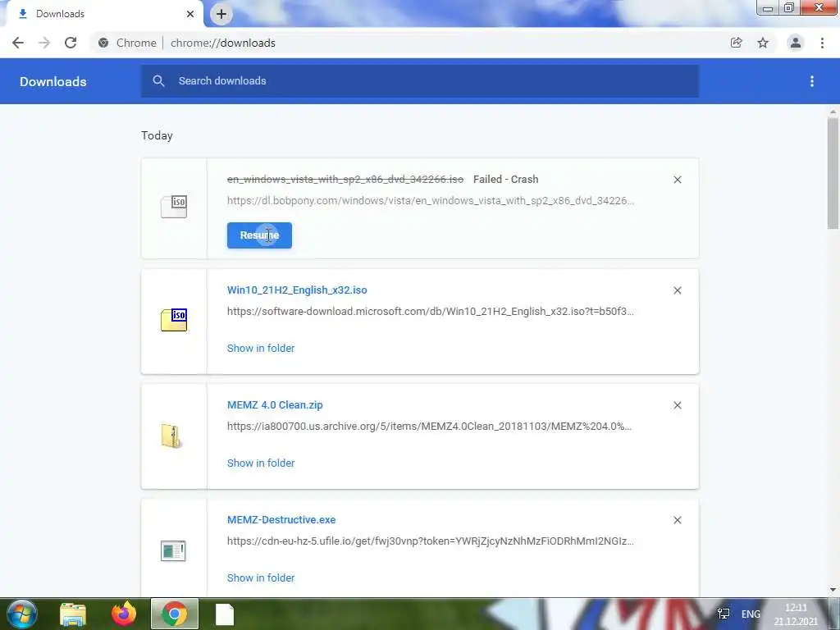Click the network icon in system tray
Image resolution: width=840 pixels, height=630 pixels.
click(x=724, y=614)
